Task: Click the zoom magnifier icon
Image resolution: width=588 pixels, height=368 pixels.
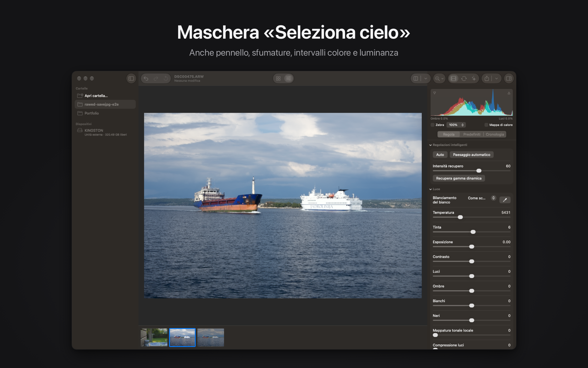Action: tap(437, 78)
